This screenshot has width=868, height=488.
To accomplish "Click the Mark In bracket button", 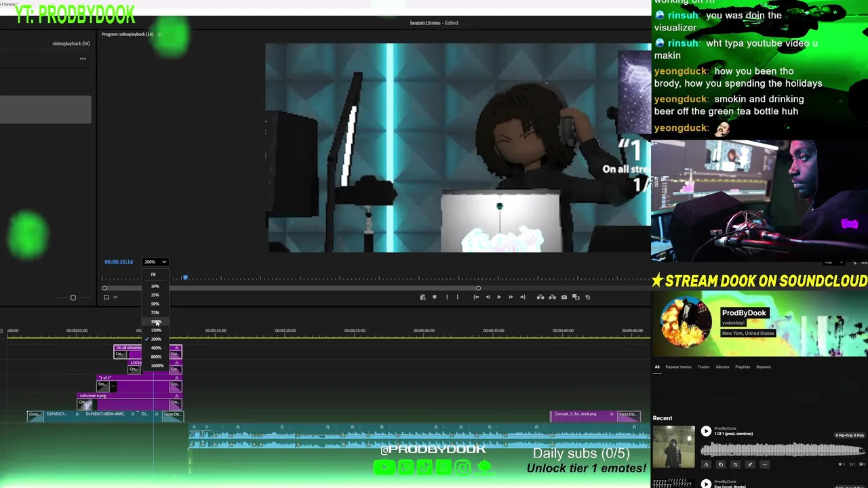I will point(447,297).
